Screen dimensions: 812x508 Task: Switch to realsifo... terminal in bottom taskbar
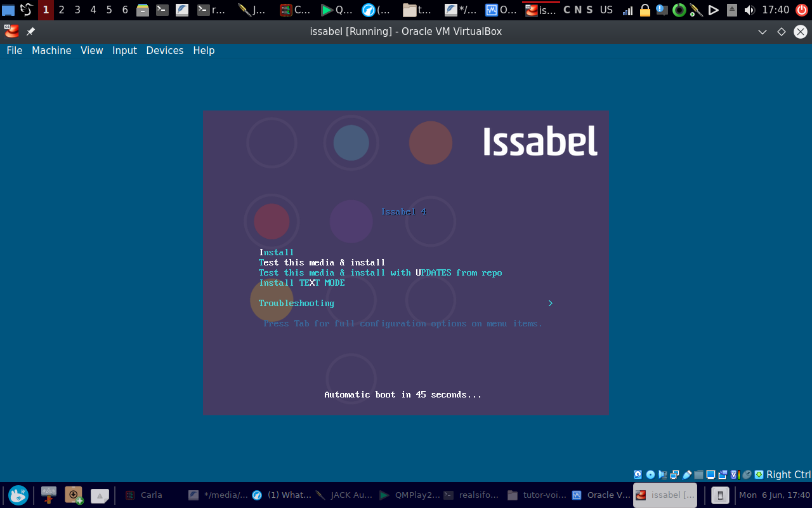(473, 495)
